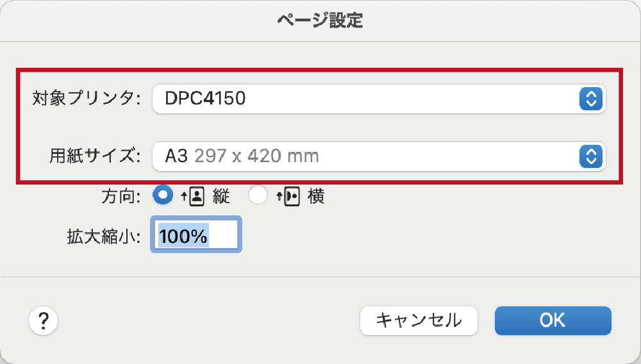Click the 対象プリンタ label
Image resolution: width=641 pixels, height=364 pixels.
click(x=86, y=99)
